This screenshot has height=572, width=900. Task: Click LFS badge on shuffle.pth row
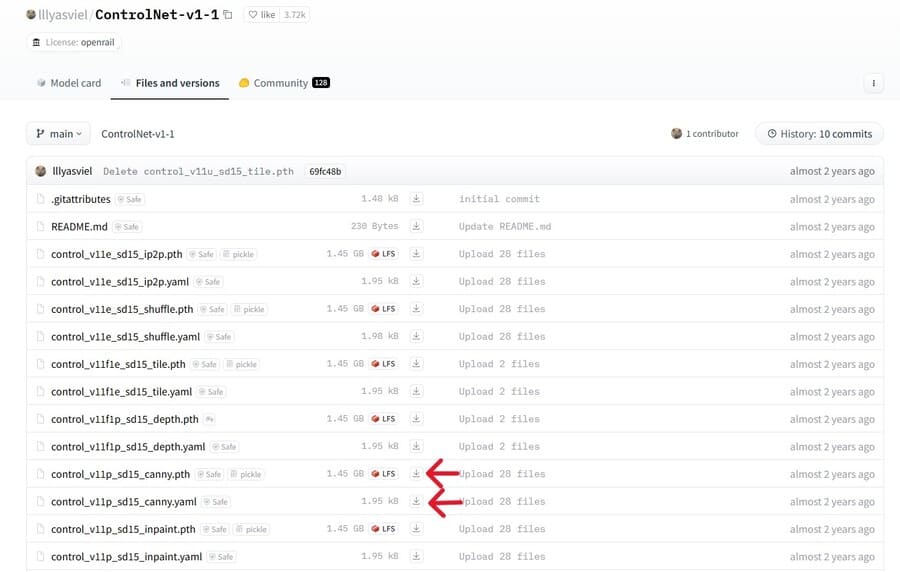pyautogui.click(x=383, y=309)
